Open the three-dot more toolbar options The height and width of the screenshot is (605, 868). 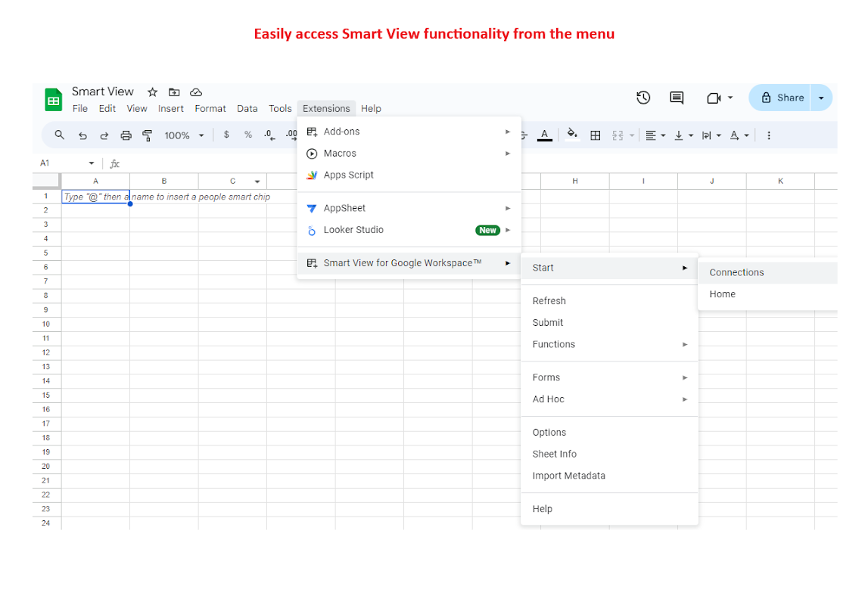769,135
